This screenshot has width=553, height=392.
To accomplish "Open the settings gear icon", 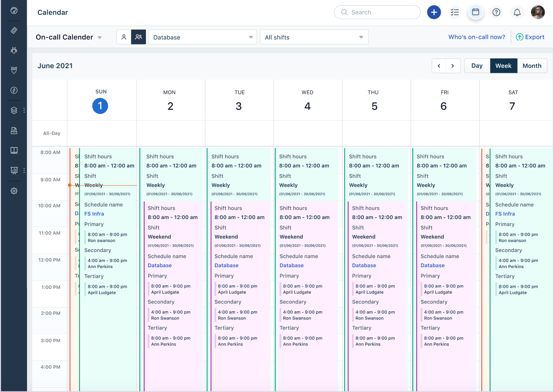I will pos(14,191).
